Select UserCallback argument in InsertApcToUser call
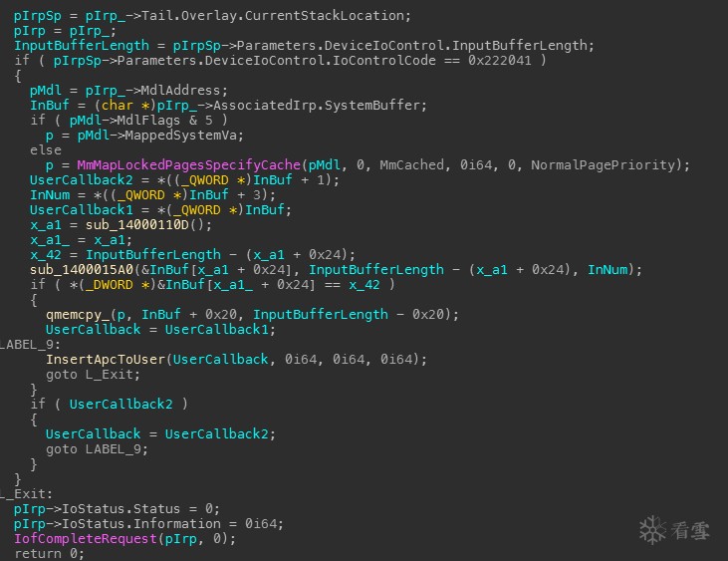The width and height of the screenshot is (728, 561). point(220,360)
